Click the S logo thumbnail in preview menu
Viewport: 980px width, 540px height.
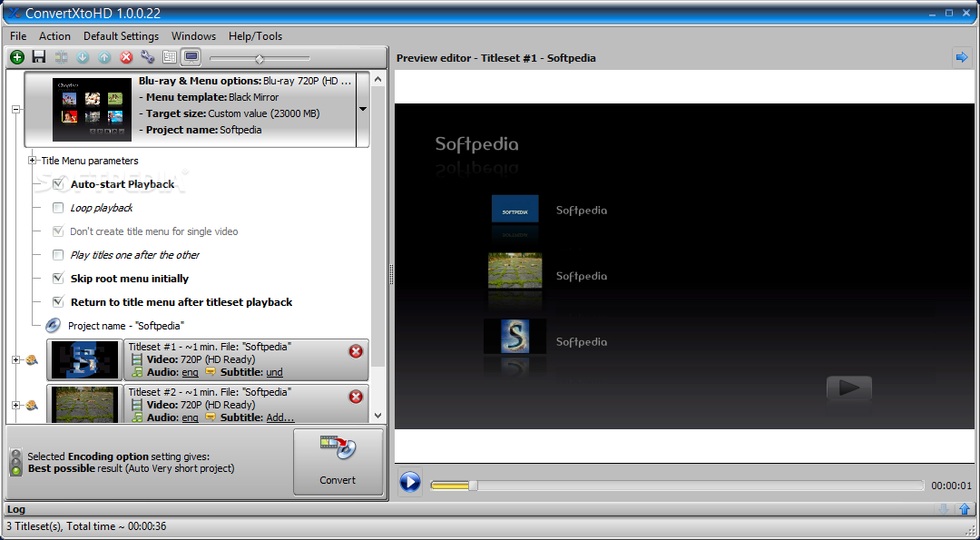point(515,336)
